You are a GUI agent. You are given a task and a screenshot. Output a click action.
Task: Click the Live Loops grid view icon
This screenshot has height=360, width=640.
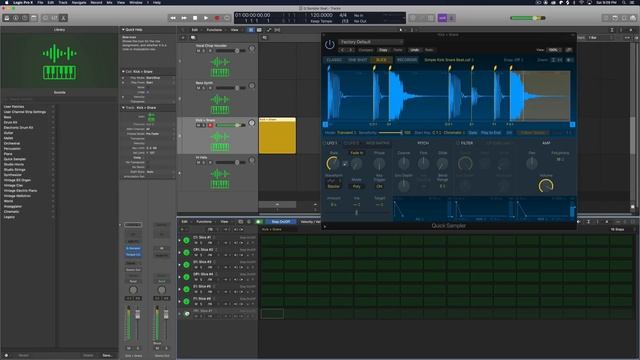coord(251,30)
